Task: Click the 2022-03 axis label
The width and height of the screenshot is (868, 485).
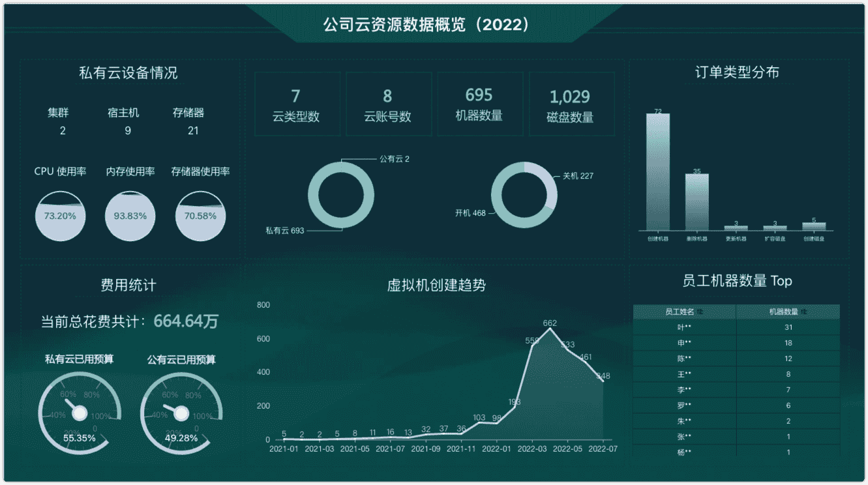Action: click(x=532, y=448)
